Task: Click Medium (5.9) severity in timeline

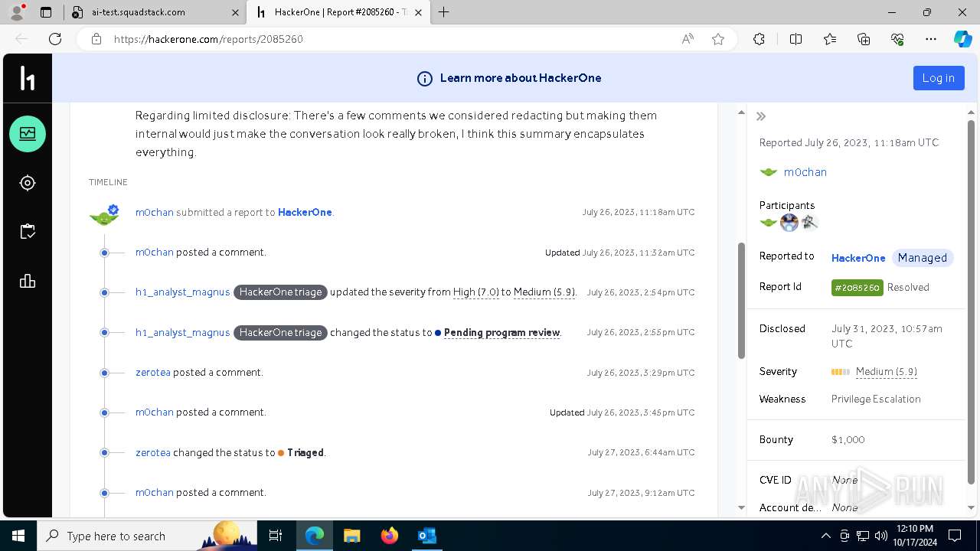Action: pos(544,292)
